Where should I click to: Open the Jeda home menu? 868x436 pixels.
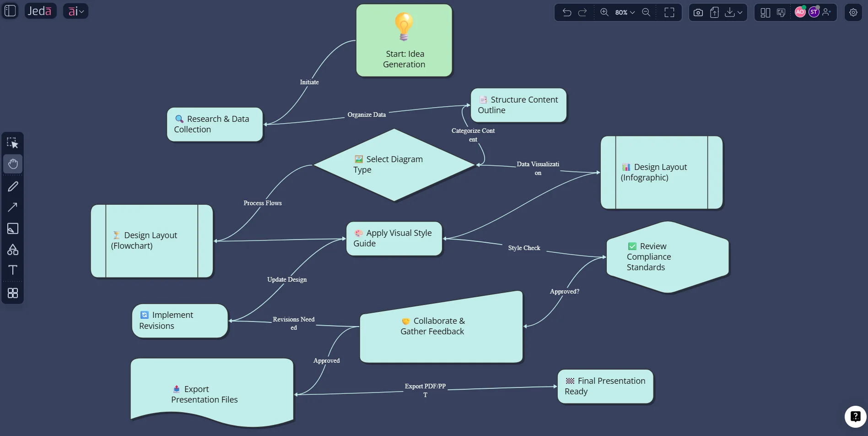[x=40, y=11]
